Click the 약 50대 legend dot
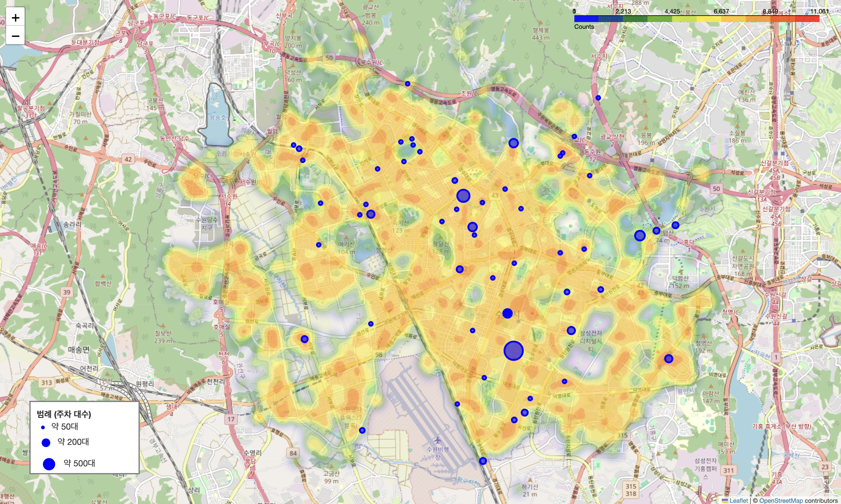This screenshot has width=841, height=504. coord(43,427)
